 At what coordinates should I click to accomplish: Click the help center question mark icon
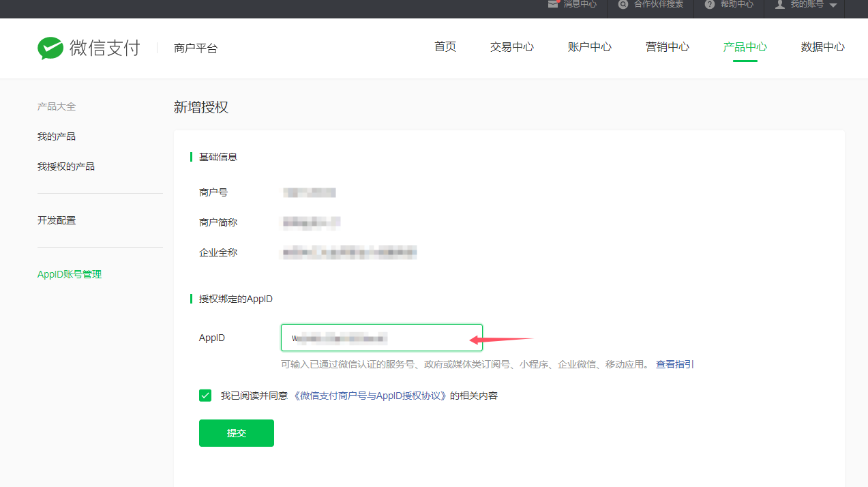(710, 4)
